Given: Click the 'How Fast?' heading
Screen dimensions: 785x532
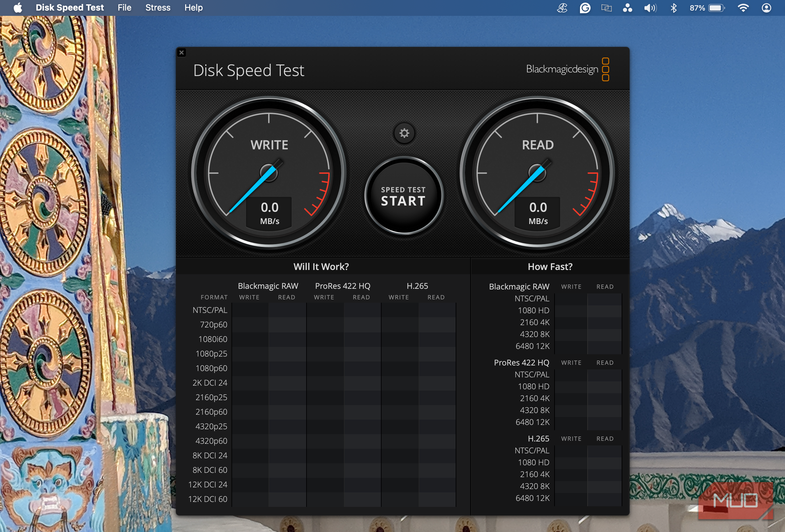Looking at the screenshot, I should click(550, 267).
